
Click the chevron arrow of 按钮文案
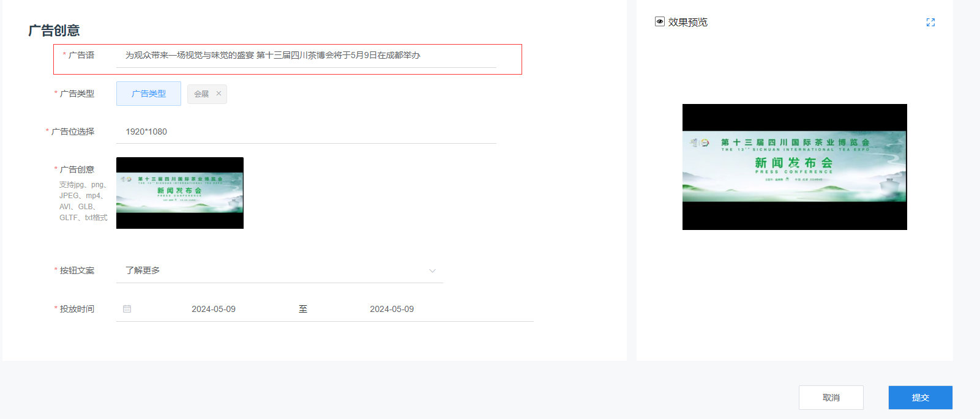click(432, 271)
